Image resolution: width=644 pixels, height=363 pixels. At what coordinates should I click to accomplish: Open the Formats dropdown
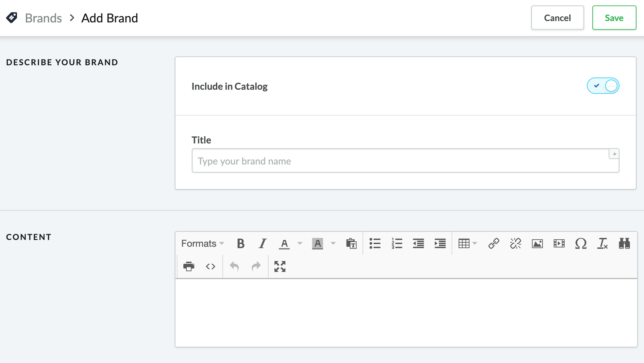tap(203, 243)
